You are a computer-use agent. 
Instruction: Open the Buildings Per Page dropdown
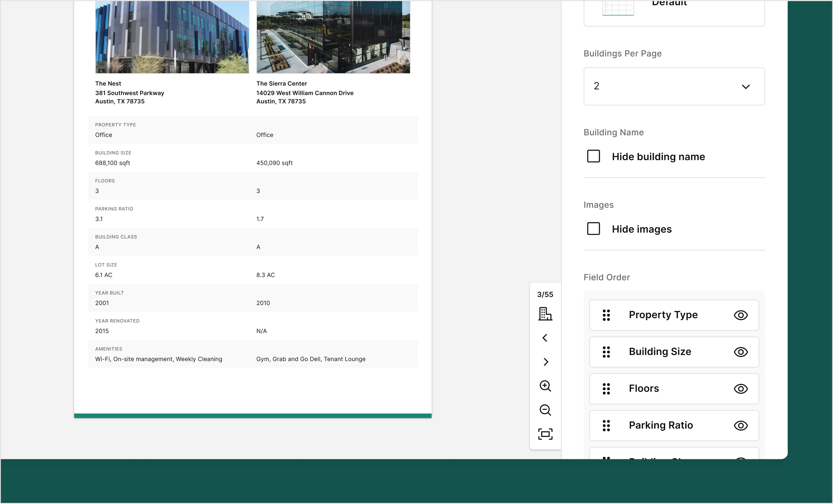[x=674, y=87]
